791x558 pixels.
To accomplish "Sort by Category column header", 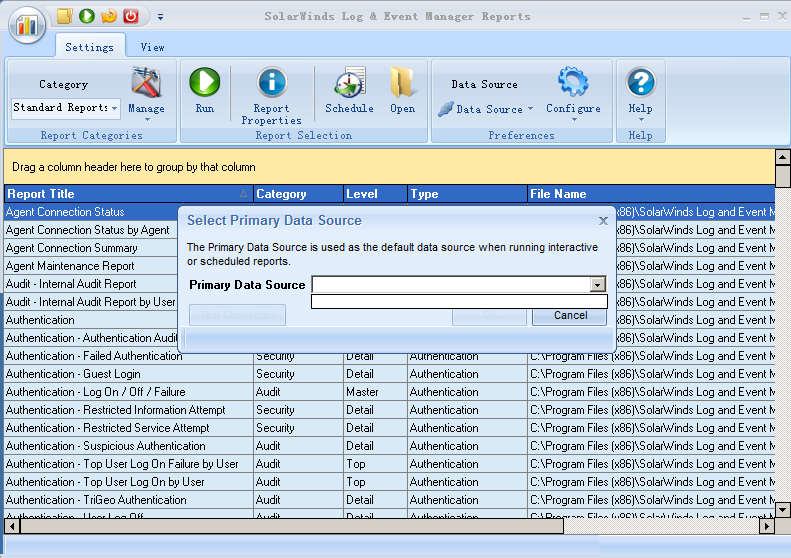I will (x=298, y=194).
